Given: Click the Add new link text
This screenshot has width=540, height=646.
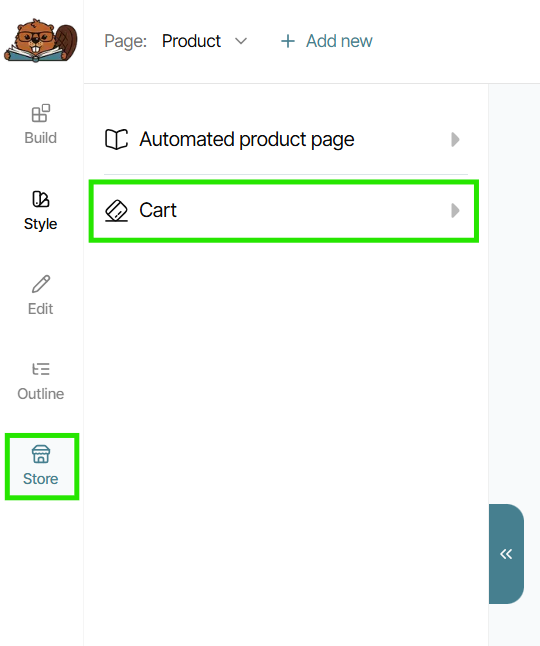Looking at the screenshot, I should pos(339,41).
